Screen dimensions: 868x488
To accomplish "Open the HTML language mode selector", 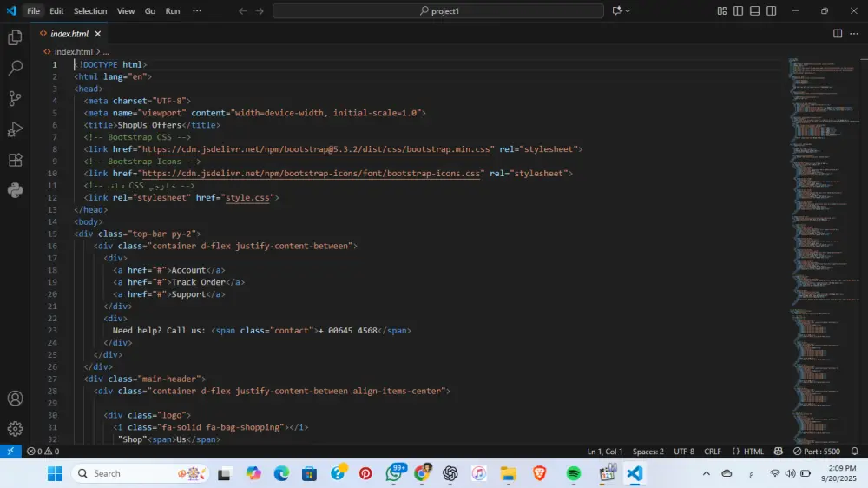I will tap(753, 452).
